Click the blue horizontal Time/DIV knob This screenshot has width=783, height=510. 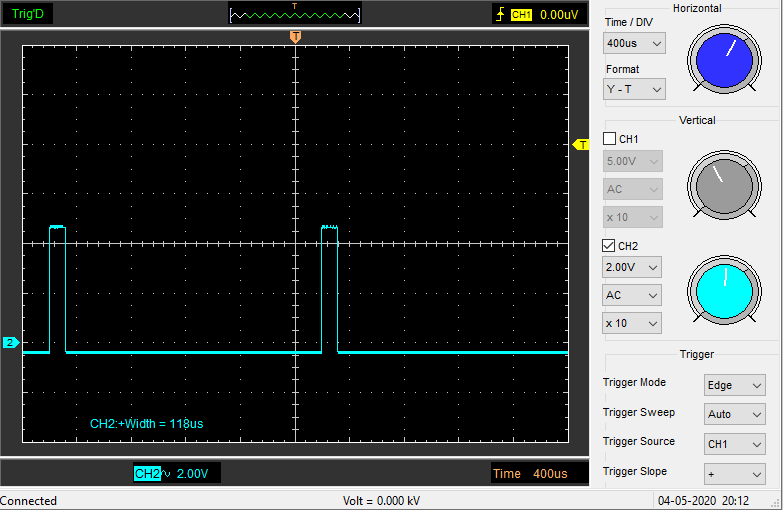724,58
